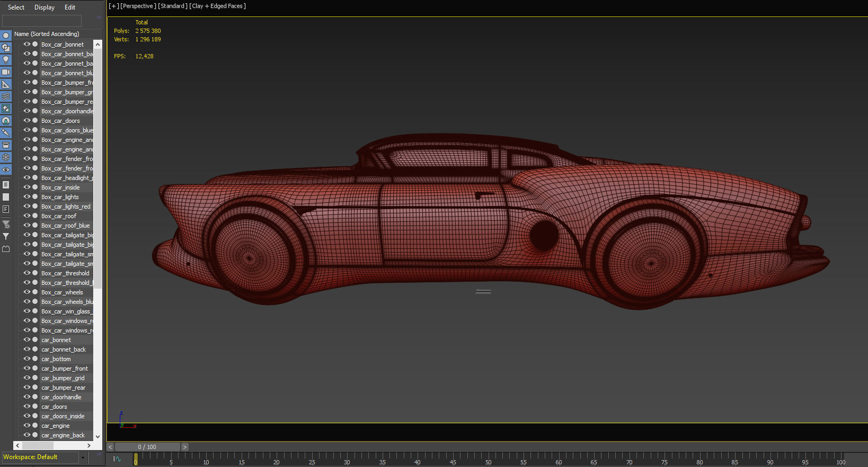Toggle visibility of Box_car_lights_red
The height and width of the screenshot is (467, 868).
pos(26,206)
